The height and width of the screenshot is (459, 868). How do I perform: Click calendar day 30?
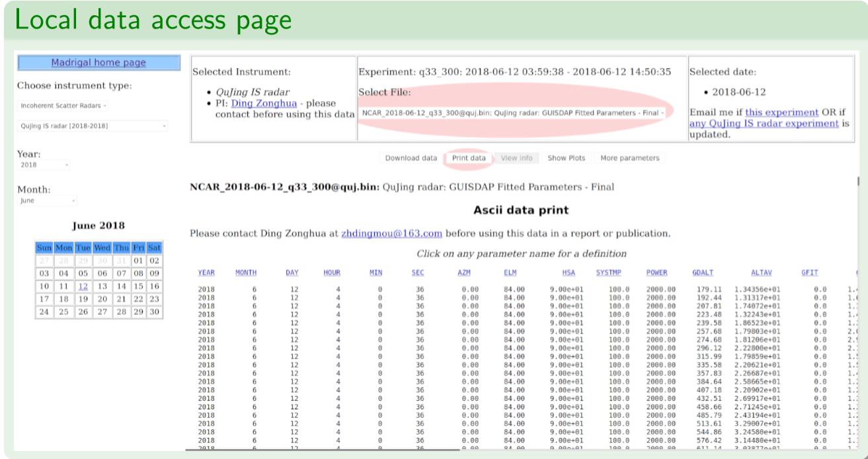155,312
